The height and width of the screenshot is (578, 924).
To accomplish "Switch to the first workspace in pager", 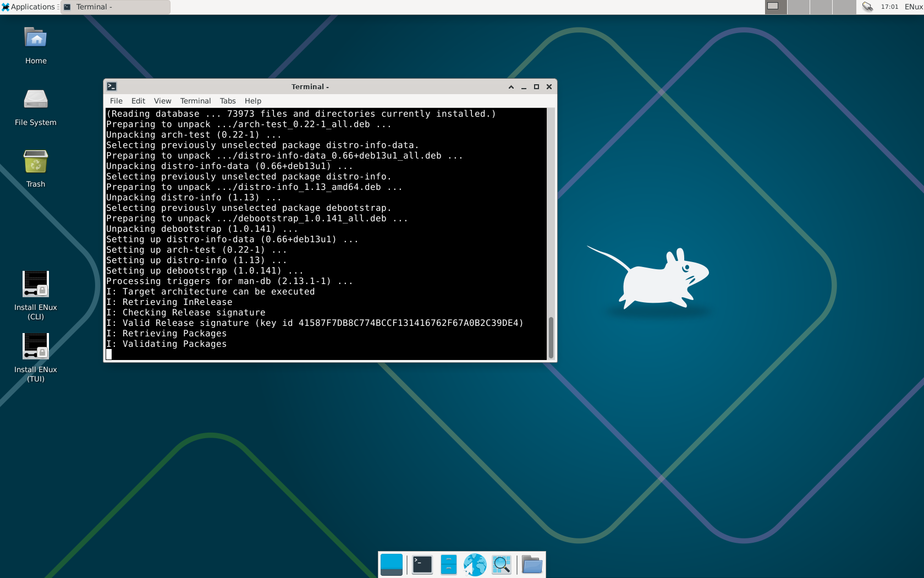I will point(776,7).
